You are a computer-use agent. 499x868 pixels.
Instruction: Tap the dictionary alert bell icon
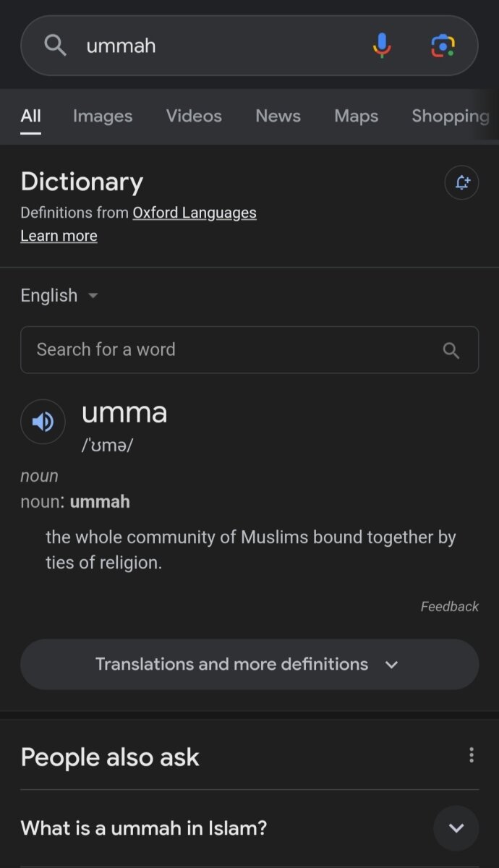tap(461, 182)
